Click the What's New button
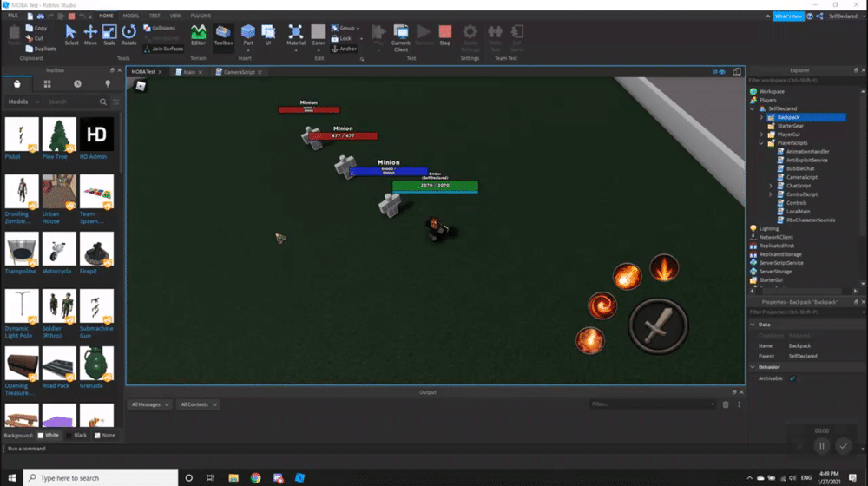The height and width of the screenshot is (486, 868). coord(788,16)
